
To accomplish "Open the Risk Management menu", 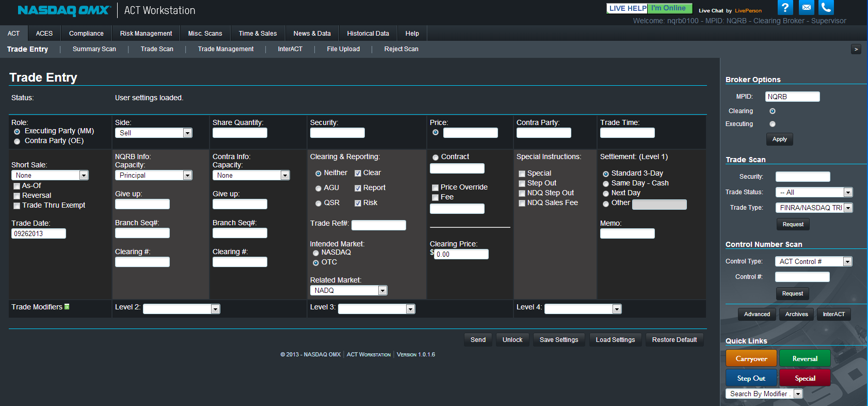I will 146,34.
